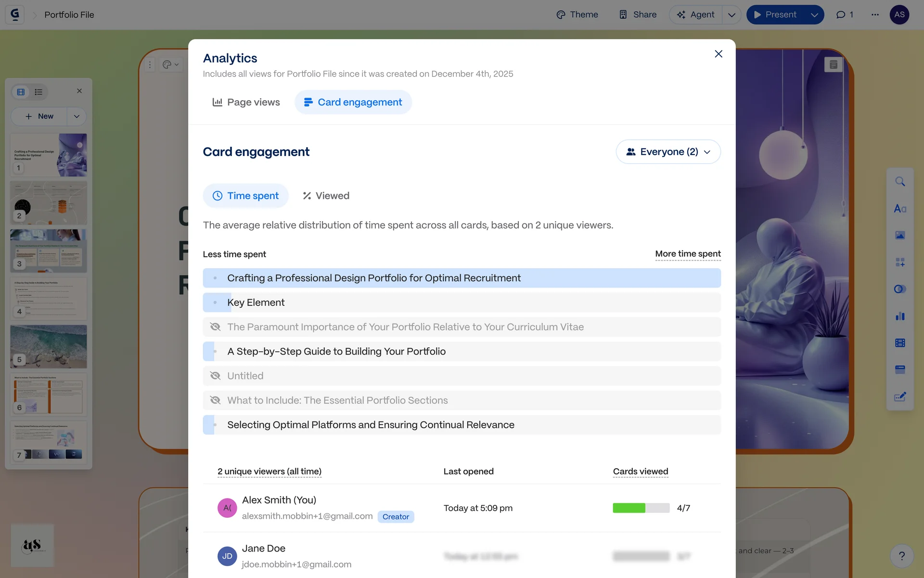Click the help question mark button

point(902,556)
